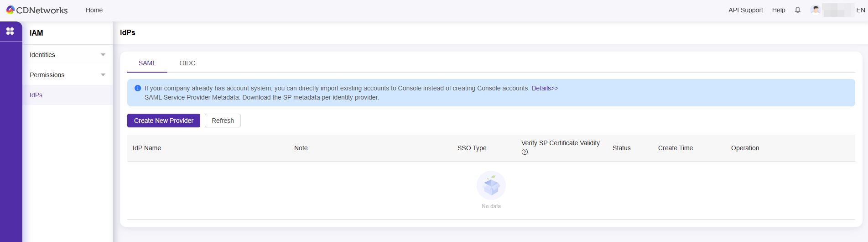Open the notifications bell
Screen dimensions: 868x242
pos(797,10)
